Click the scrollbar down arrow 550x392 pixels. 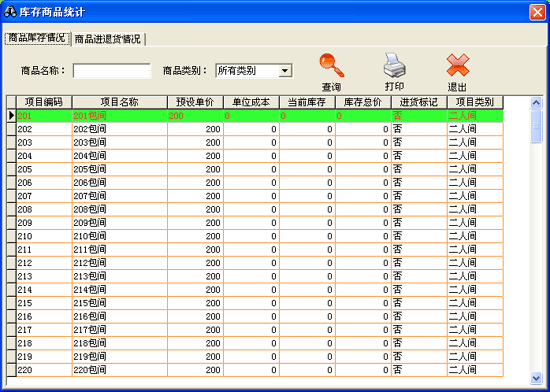(536, 378)
